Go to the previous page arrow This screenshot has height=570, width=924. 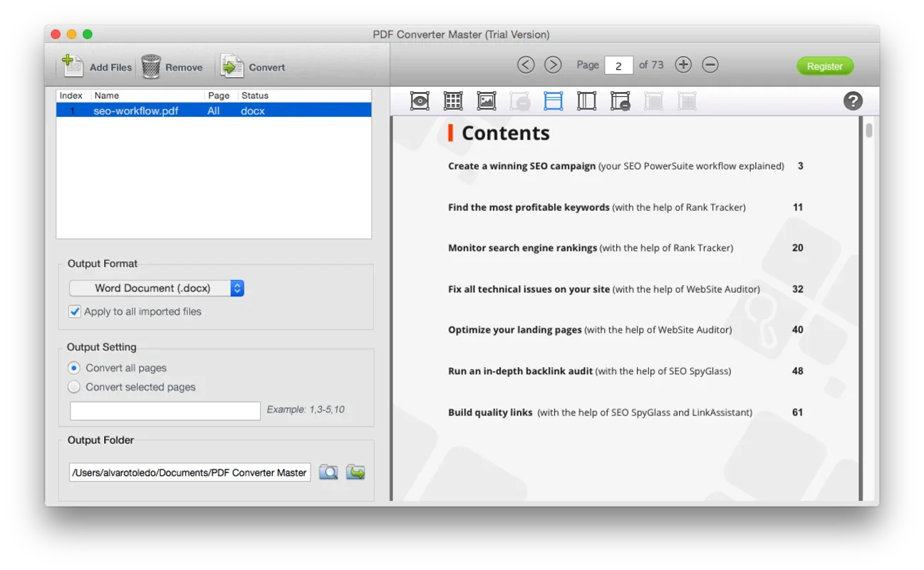coord(526,65)
